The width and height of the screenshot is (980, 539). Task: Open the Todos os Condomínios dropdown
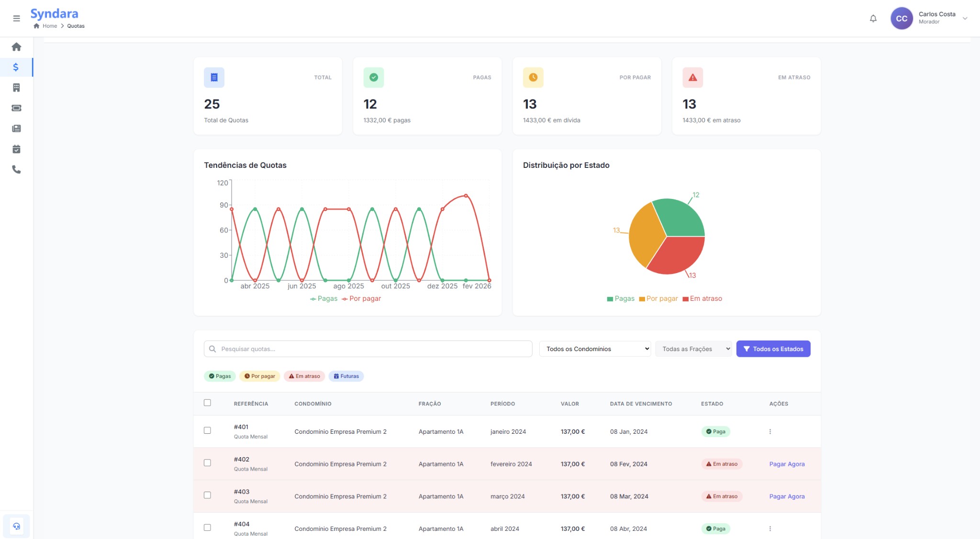(595, 349)
